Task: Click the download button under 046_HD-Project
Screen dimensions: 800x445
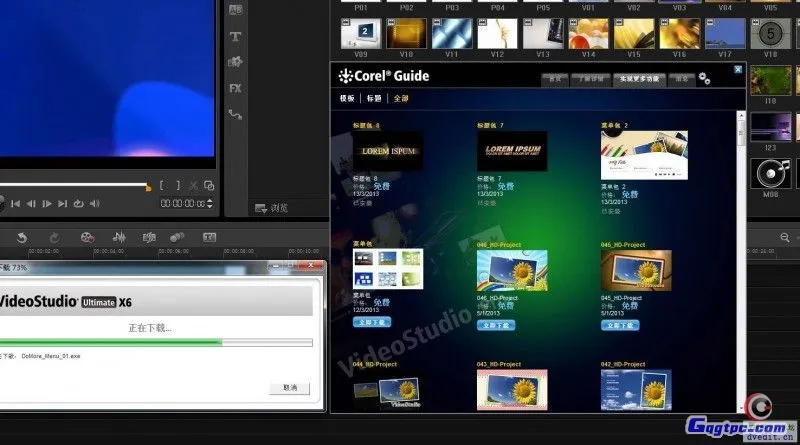Action: pyautogui.click(x=496, y=325)
